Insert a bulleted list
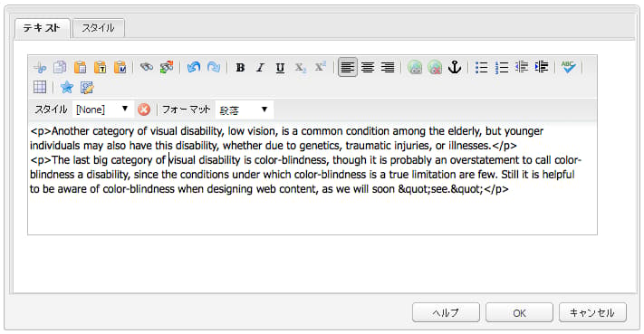Viewport: 644px width, 334px height. [481, 67]
